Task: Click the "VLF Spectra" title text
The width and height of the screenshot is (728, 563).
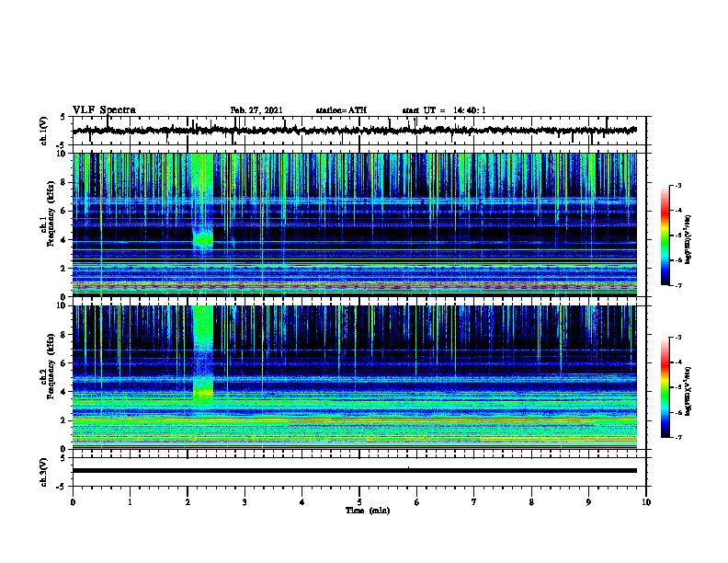Action: point(104,110)
